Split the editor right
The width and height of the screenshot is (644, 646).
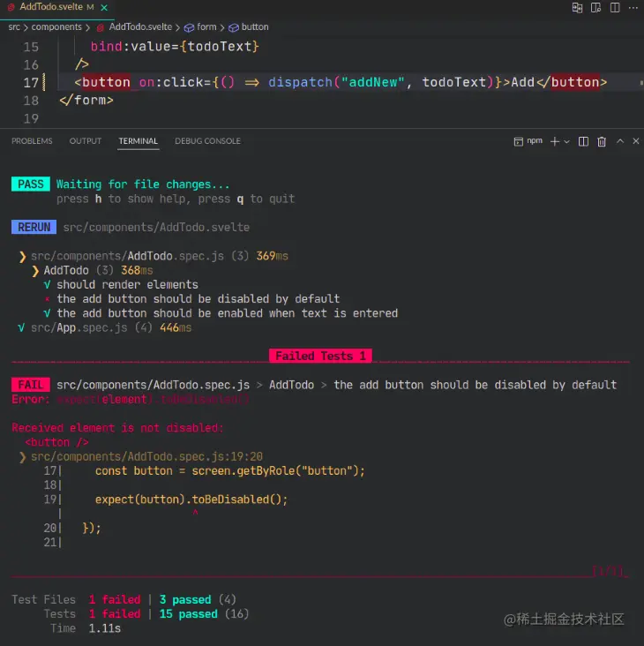pos(615,8)
